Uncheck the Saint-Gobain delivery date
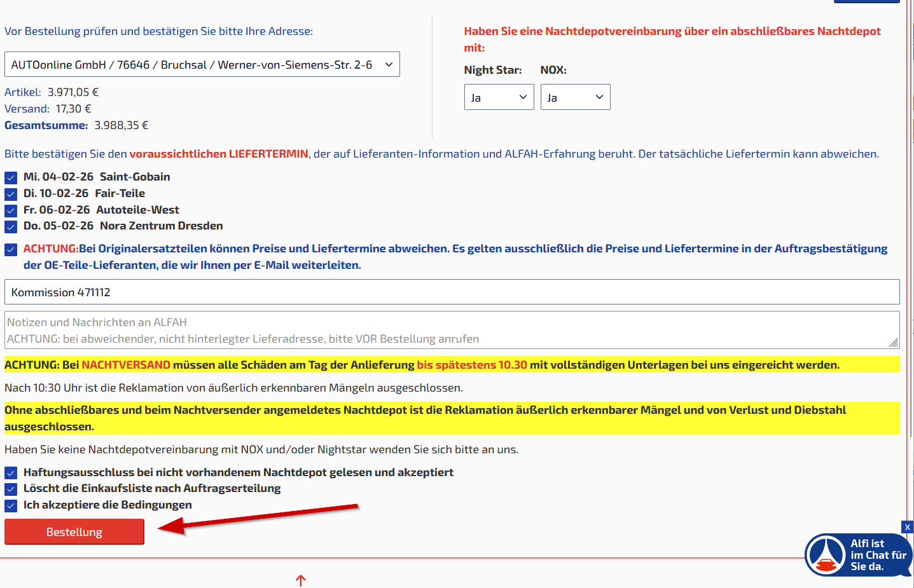 (11, 177)
